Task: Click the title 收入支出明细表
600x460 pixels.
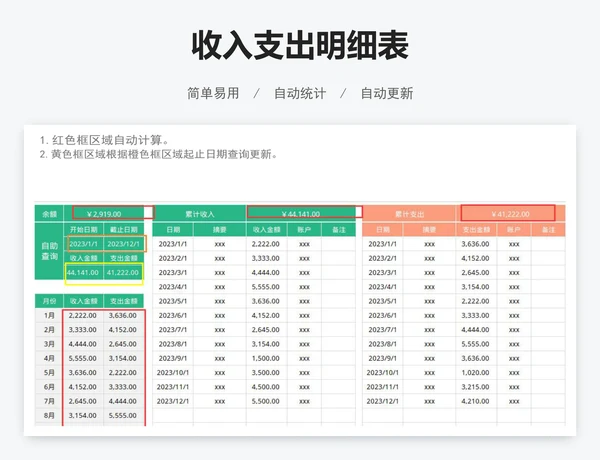Action: 300,46
